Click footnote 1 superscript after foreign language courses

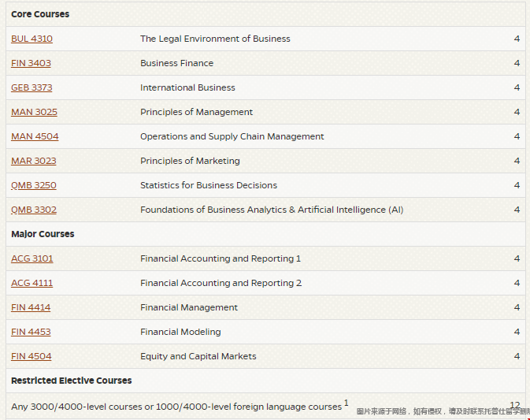346,403
